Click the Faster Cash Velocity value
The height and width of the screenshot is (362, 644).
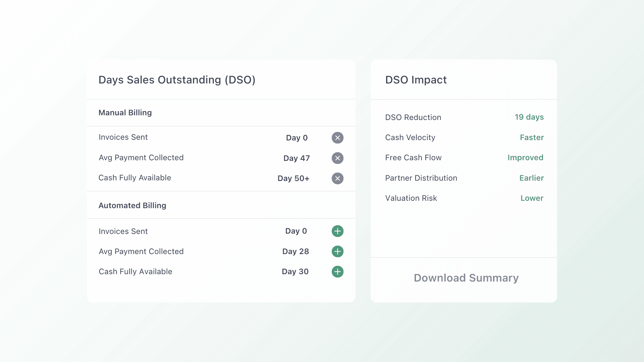click(532, 137)
